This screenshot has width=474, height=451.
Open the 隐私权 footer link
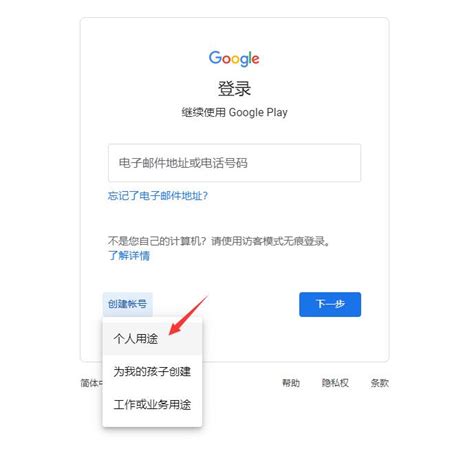(335, 383)
